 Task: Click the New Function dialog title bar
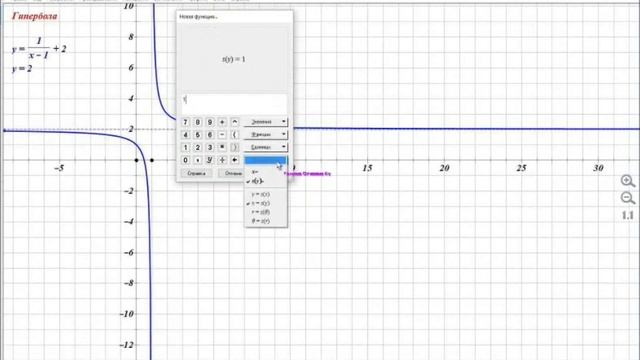[x=234, y=17]
